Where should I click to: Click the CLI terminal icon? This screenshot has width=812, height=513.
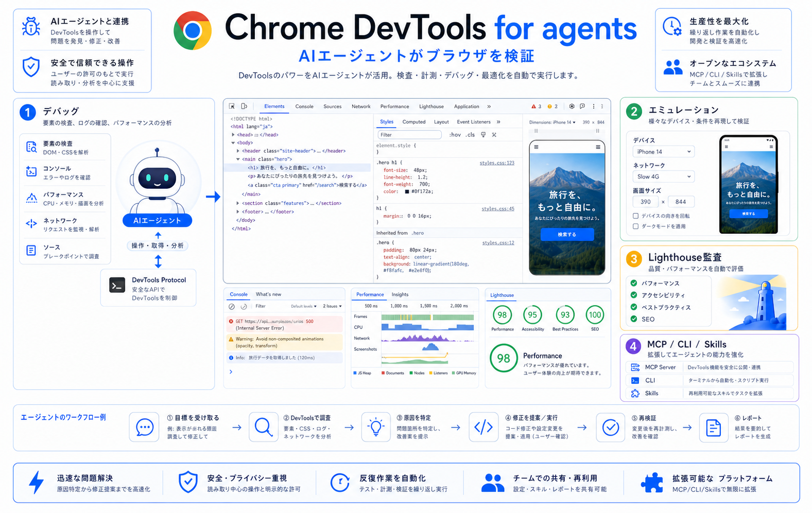click(635, 380)
